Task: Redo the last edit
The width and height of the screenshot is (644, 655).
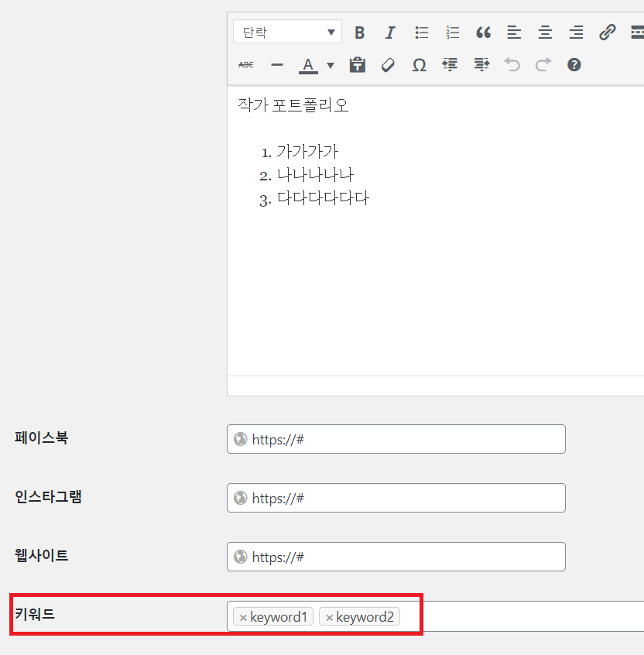Action: click(543, 65)
